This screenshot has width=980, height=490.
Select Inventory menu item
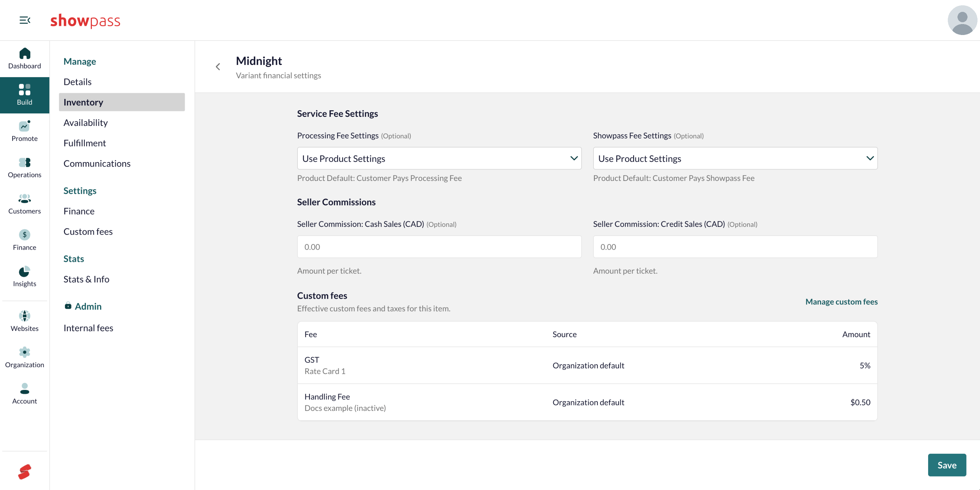point(122,102)
